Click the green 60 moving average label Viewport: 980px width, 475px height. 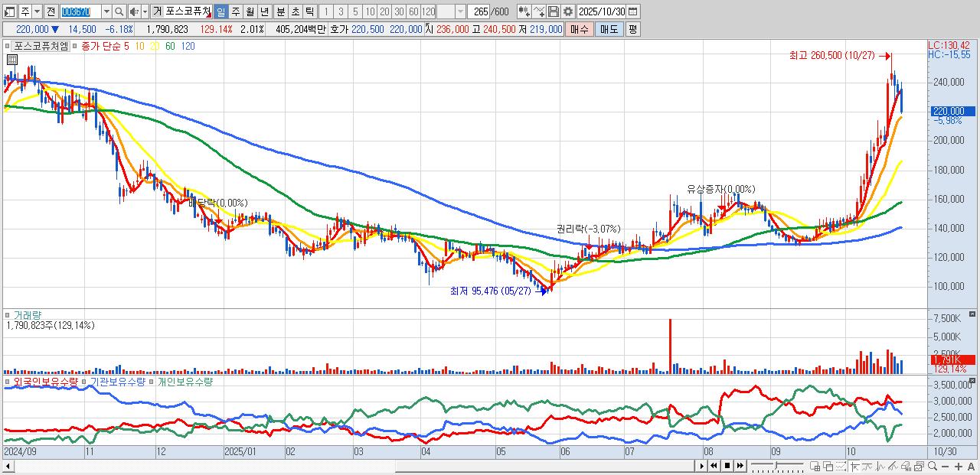170,46
